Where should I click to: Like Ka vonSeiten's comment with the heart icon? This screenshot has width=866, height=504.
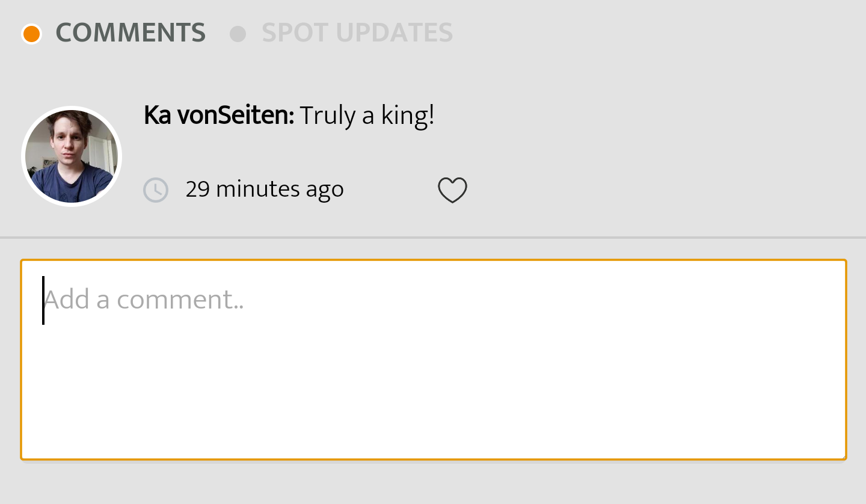pyautogui.click(x=452, y=189)
